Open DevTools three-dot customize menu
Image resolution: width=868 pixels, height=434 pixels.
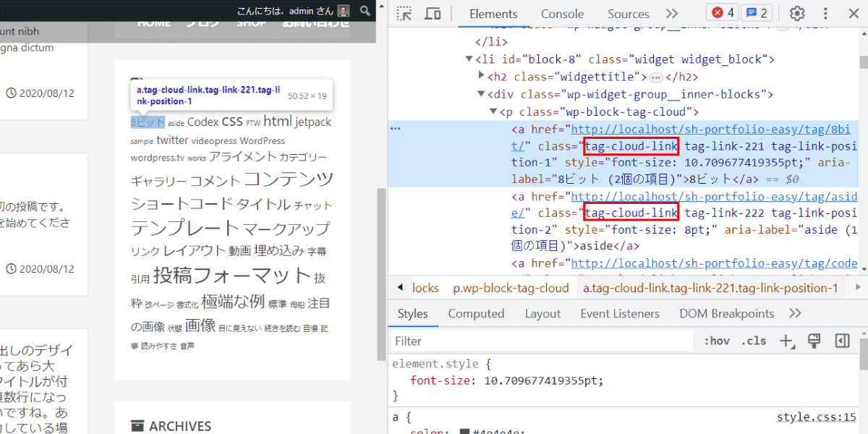[825, 13]
